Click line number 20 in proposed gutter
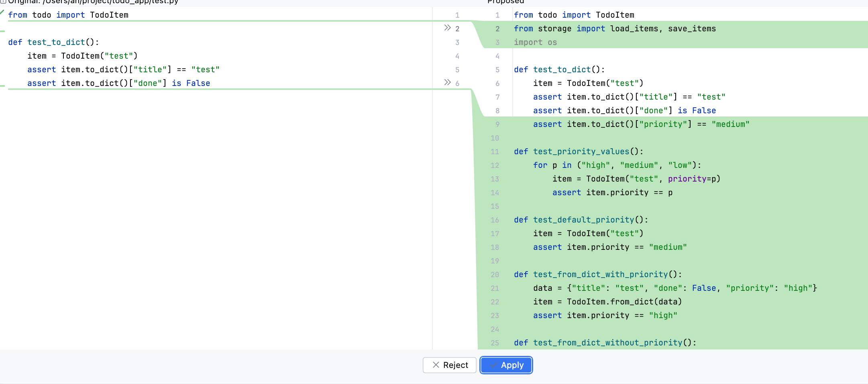The width and height of the screenshot is (868, 384). [x=495, y=274]
